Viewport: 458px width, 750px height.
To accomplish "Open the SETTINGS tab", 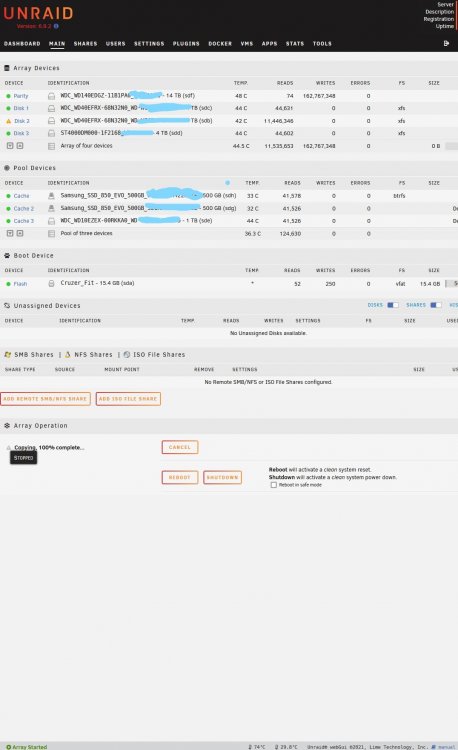I will tap(149, 44).
